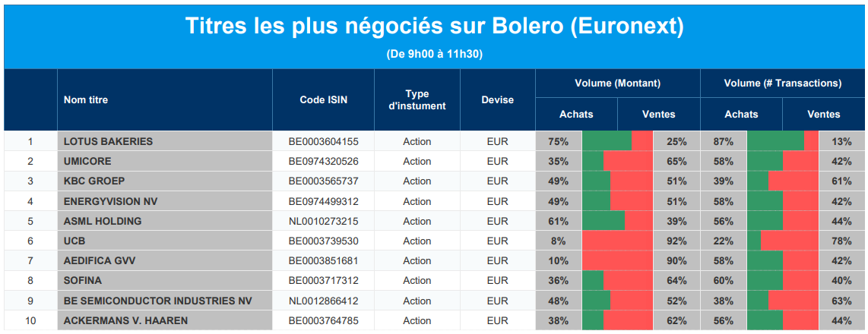Open the KBC GROEP entry

(94, 181)
